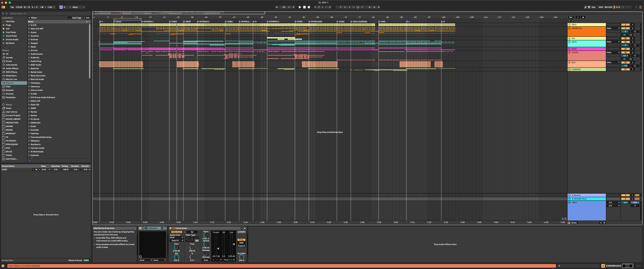
Task: Select RMS mode in the Compressor
Action: pyautogui.click(x=241, y=243)
